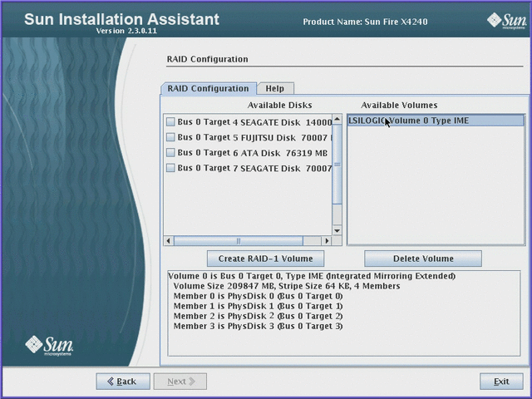Select LSILOGIC Volume 0 Type IME
This screenshot has height=399, width=532.
pos(436,121)
